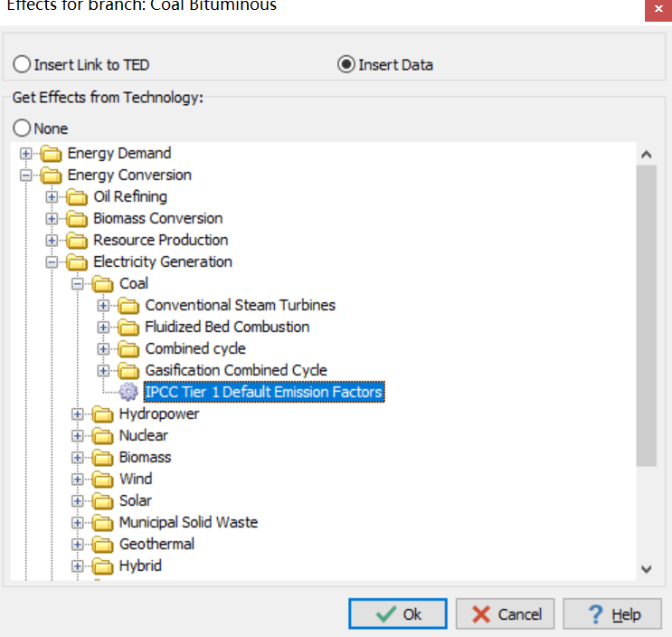Click the Wind folder icon
Viewport: 672px width, 637px height.
tap(103, 479)
